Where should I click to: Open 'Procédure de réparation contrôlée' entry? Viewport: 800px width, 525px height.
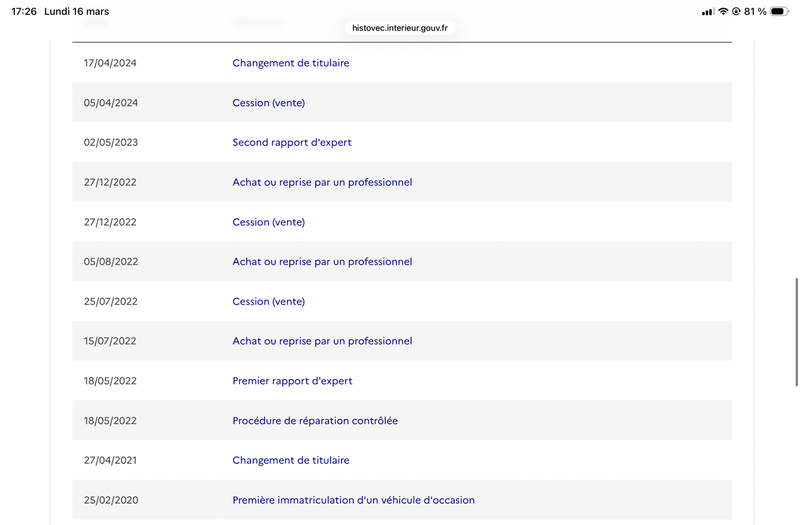(x=315, y=421)
